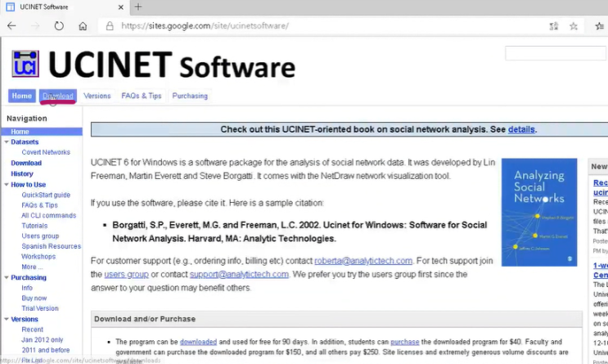Image resolution: width=608 pixels, height=364 pixels.
Task: Open the Purchasing top menu tab
Action: [190, 96]
